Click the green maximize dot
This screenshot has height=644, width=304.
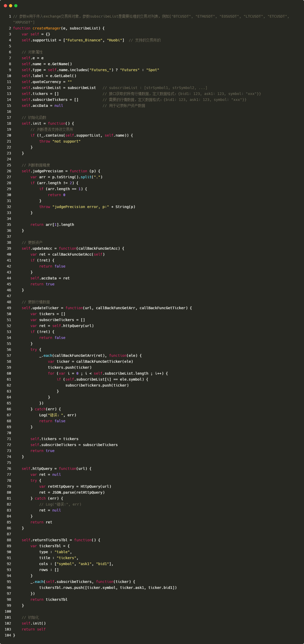[16, 6]
